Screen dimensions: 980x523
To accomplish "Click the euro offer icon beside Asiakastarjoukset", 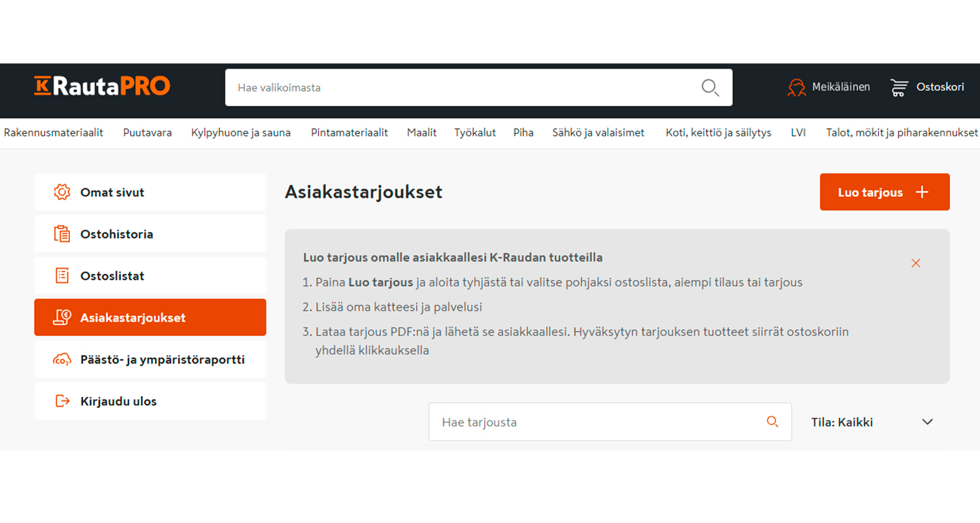I will (62, 318).
